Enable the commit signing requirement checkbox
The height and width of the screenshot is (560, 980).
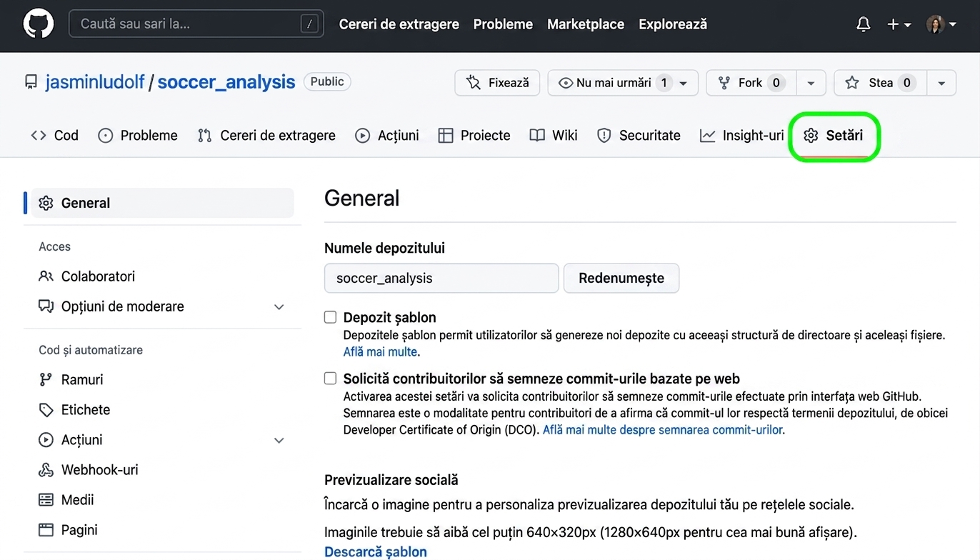(330, 379)
